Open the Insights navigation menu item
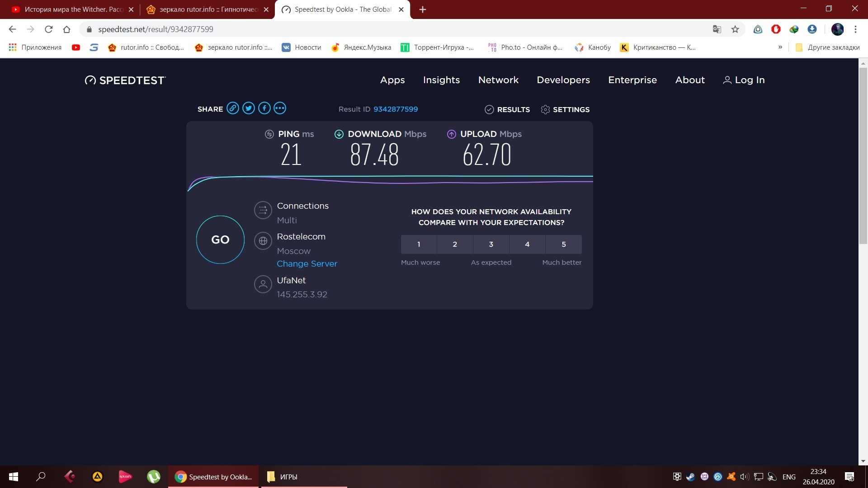The width and height of the screenshot is (868, 488). tap(441, 80)
